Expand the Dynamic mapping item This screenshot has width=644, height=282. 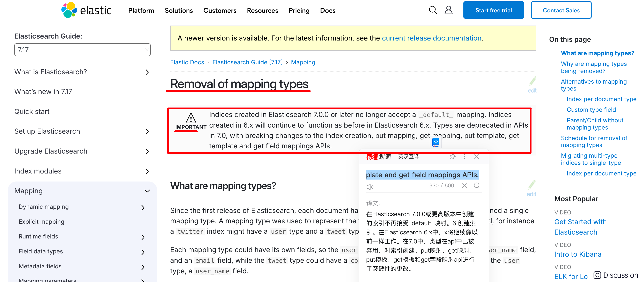143,207
